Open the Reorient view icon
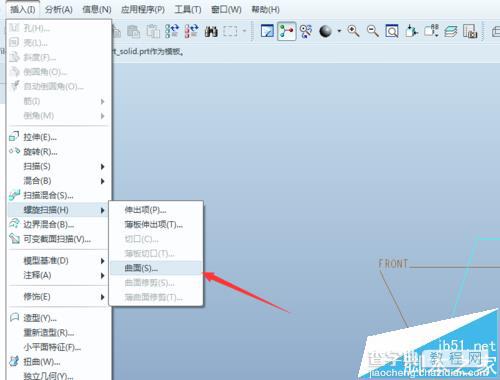Image resolution: width=500 pixels, height=380 pixels. [x=411, y=31]
